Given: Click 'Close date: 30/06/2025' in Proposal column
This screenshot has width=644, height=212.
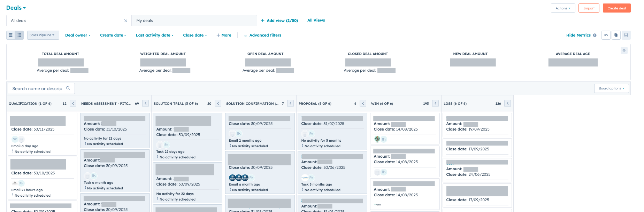Looking at the screenshot, I should (323, 167).
